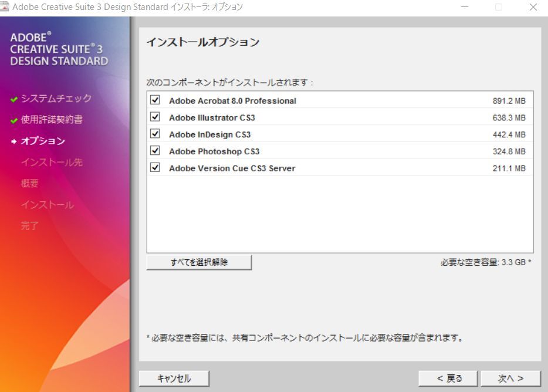
Task: Select 完了 step in sidebar
Action: (30, 226)
